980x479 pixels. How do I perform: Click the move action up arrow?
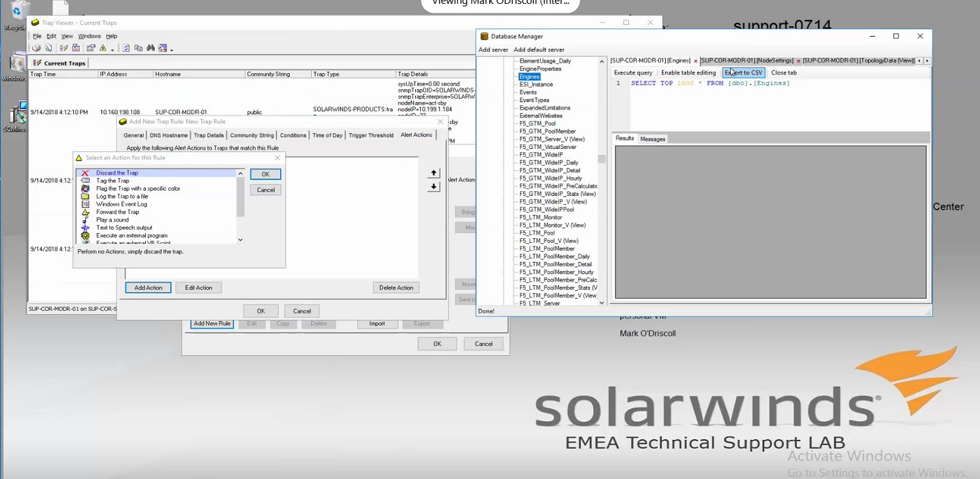pos(434,173)
